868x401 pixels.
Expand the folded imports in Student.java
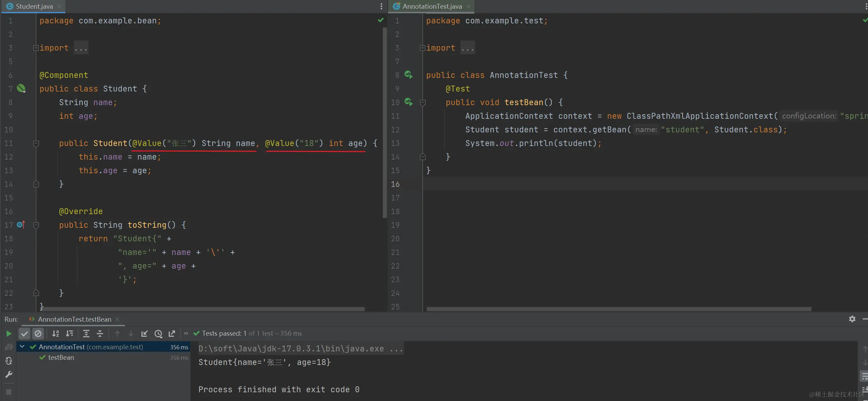pyautogui.click(x=36, y=48)
